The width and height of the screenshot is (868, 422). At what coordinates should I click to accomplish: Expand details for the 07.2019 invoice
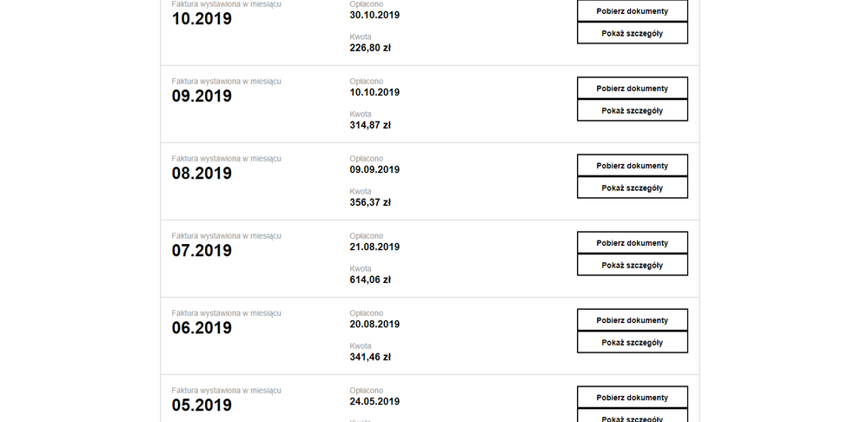[632, 265]
